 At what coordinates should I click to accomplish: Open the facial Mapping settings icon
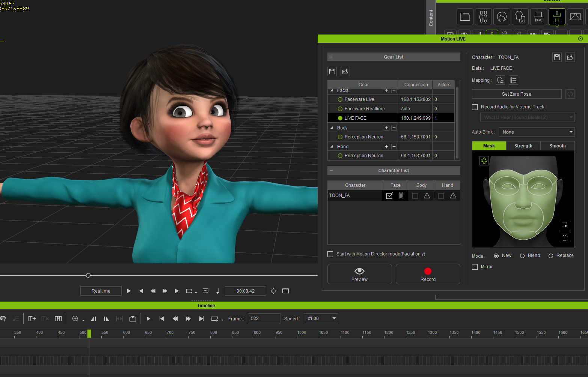(500, 80)
